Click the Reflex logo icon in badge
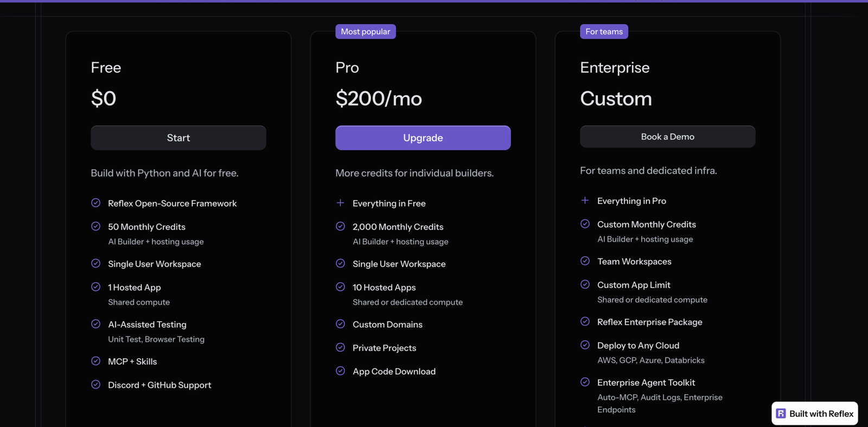Viewport: 868px width, 427px height. (x=781, y=413)
